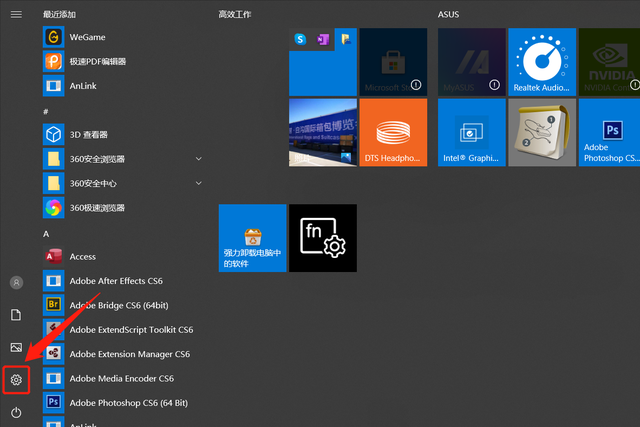640x427 pixels.
Task: Click the 高效工作 tile group title
Action: tap(235, 15)
